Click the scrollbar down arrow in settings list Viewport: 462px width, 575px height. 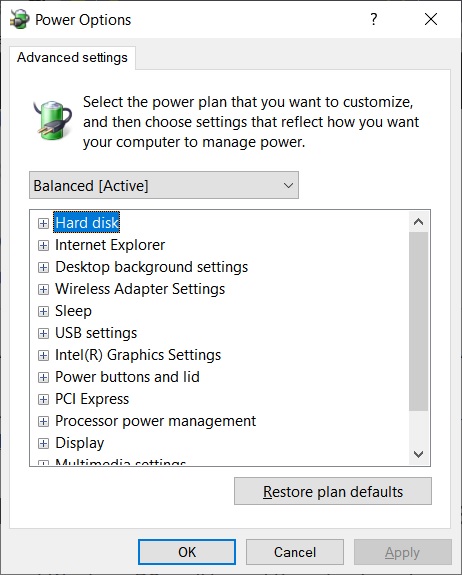click(x=418, y=454)
